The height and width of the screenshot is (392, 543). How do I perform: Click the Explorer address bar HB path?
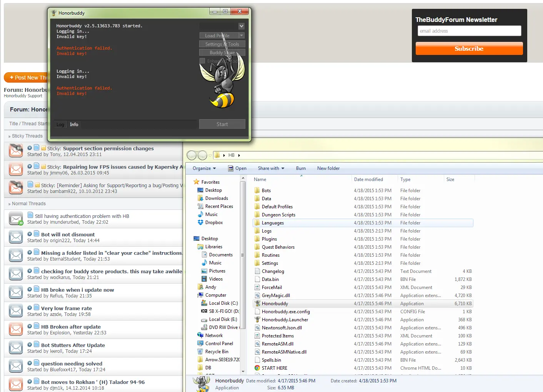click(x=232, y=155)
